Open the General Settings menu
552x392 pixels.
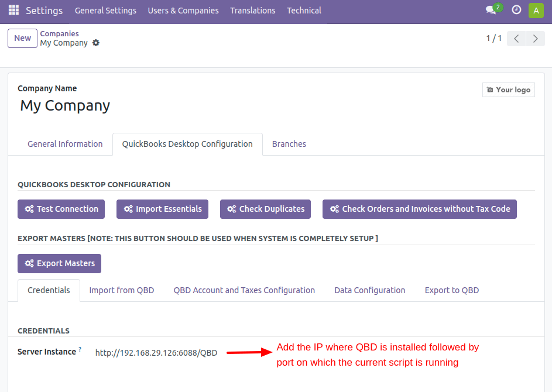(105, 11)
